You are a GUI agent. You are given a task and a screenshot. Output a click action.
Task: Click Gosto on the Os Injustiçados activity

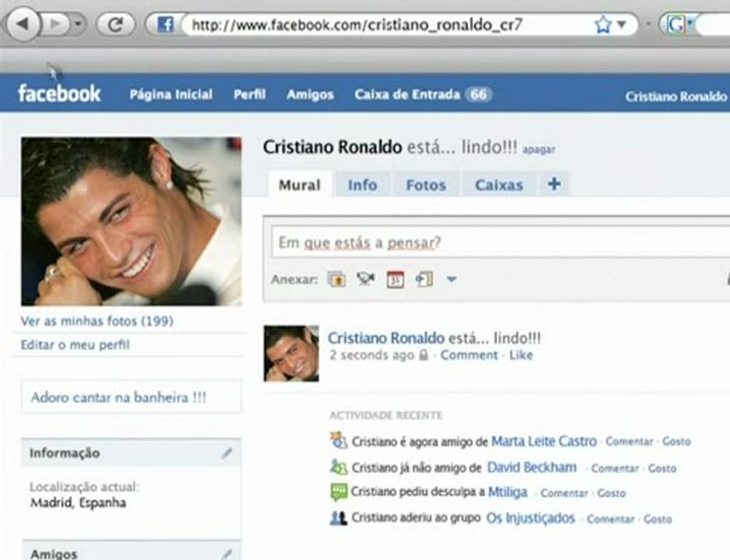[x=658, y=519]
